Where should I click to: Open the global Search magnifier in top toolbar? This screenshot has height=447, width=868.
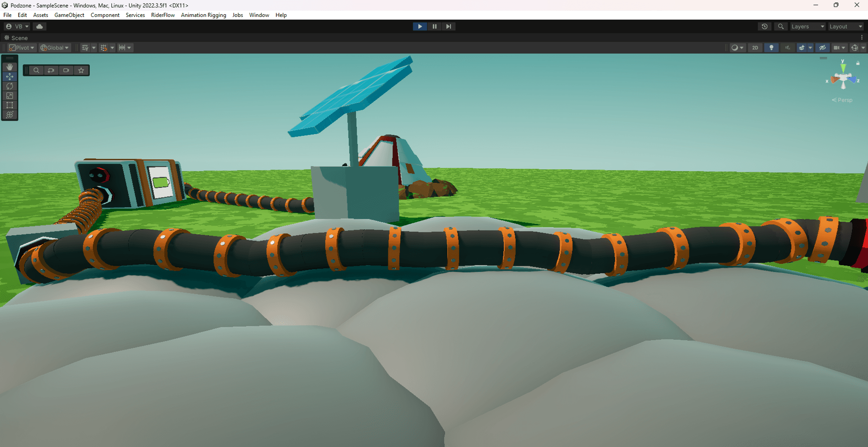coord(781,26)
